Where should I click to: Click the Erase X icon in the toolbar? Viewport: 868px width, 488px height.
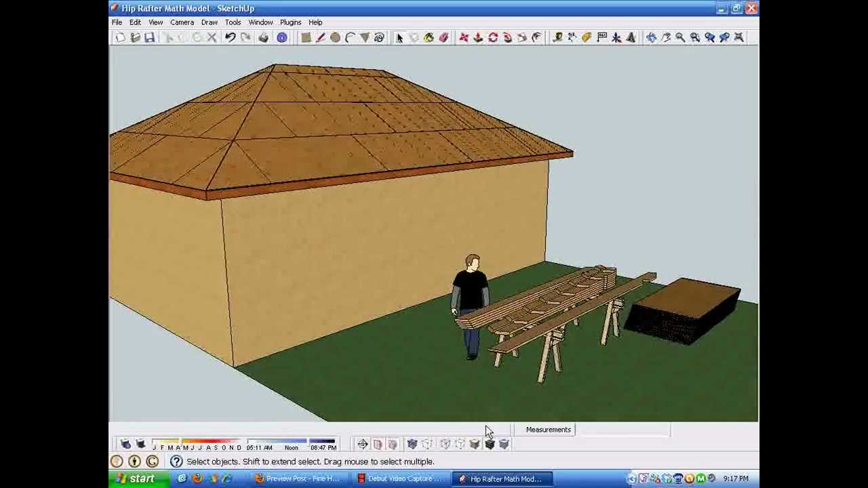coord(212,38)
